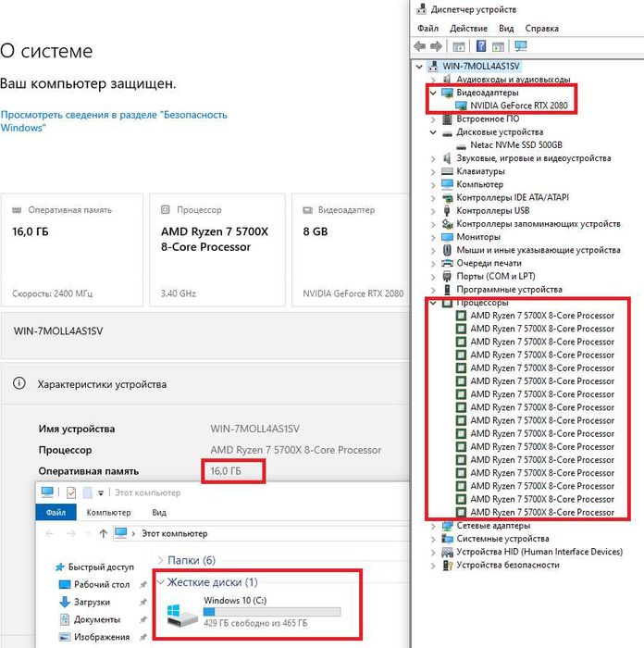Click the Forward arrow in Device Manager toolbar

click(x=436, y=46)
